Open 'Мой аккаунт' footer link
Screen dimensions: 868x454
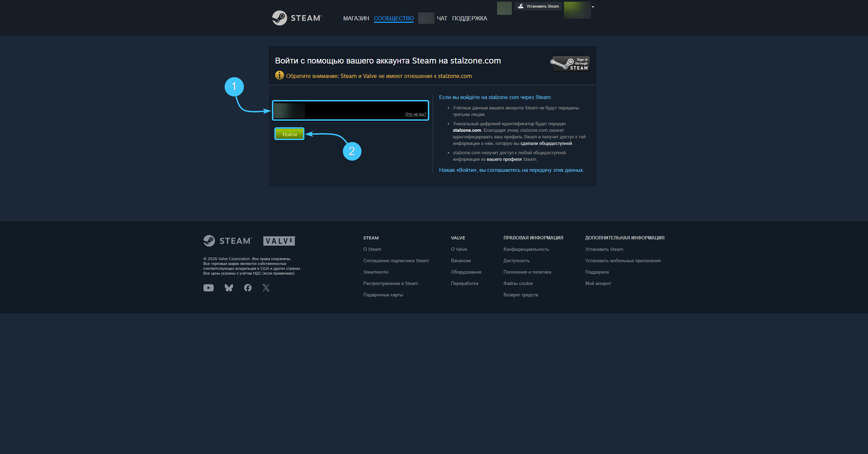click(x=598, y=283)
